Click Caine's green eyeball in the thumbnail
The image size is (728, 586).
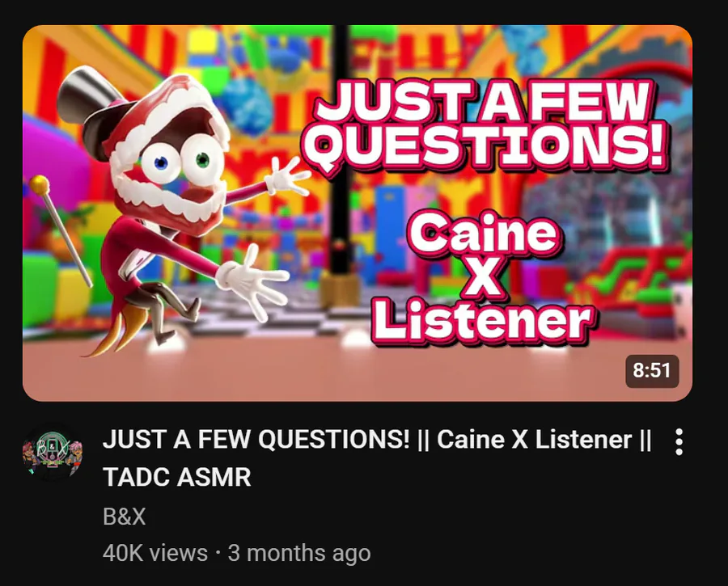tap(202, 160)
